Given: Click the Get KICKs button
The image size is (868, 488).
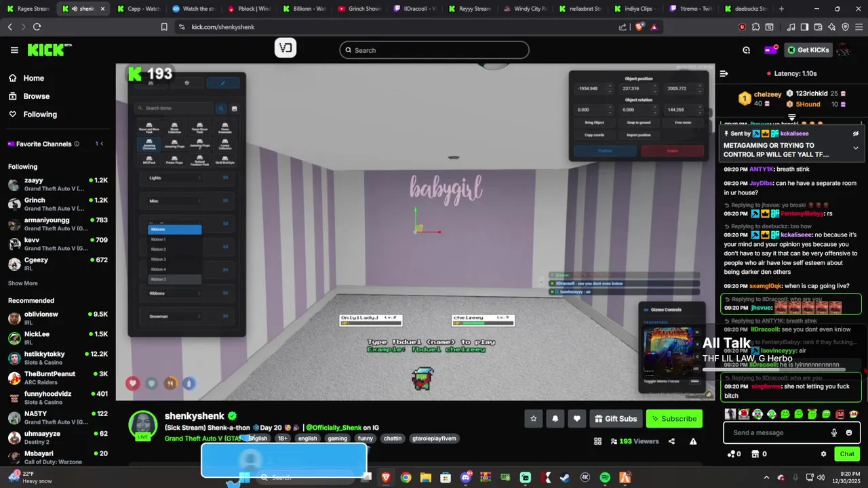Looking at the screenshot, I should click(x=808, y=50).
